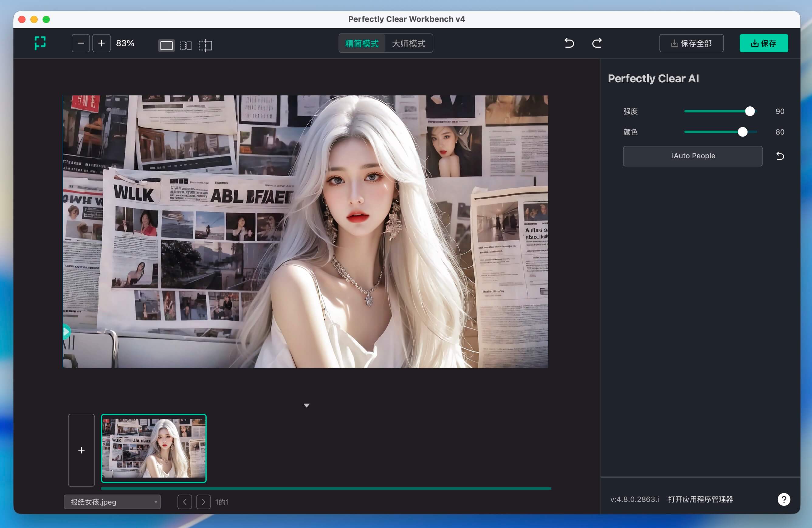Open the 报纸女孩.jpeg file dropdown

coord(112,502)
